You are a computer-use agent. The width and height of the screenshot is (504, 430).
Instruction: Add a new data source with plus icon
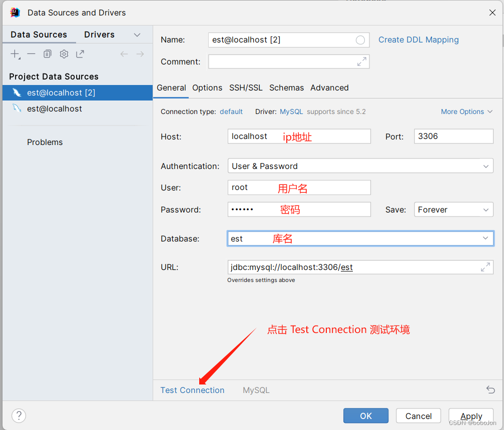point(15,54)
